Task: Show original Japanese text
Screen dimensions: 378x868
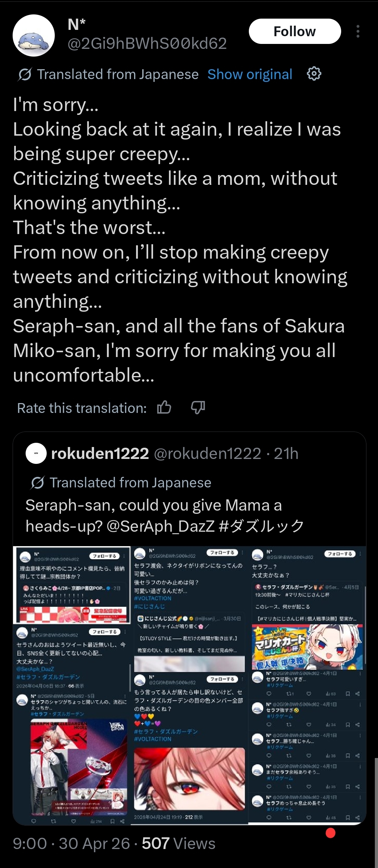Action: 250,74
